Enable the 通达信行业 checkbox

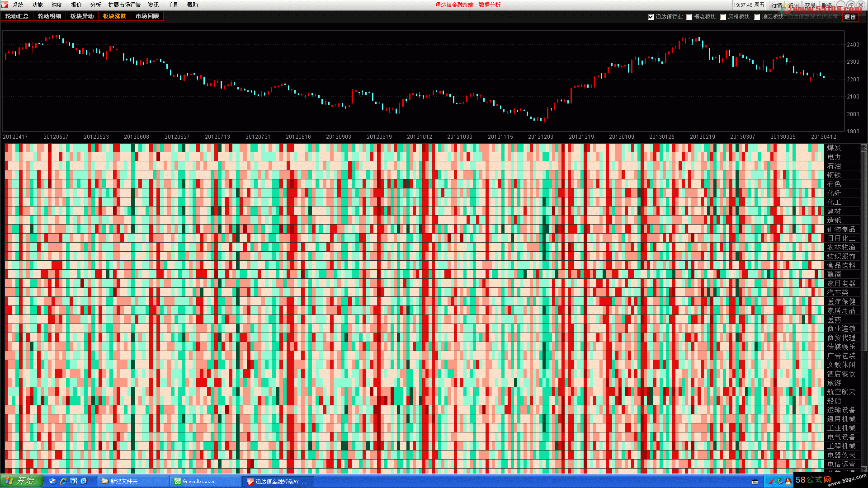[x=651, y=17]
